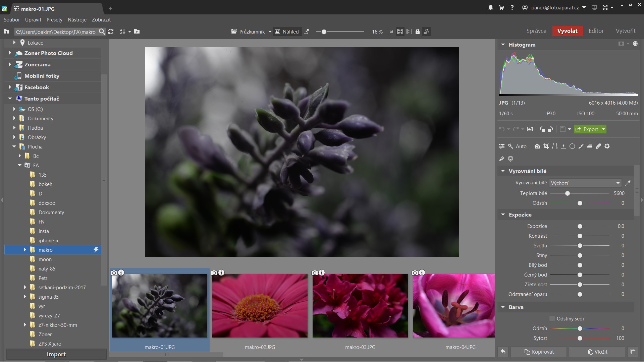Toggle the Náhled preview mode
Image resolution: width=644 pixels, height=362 pixels.
coord(287,32)
